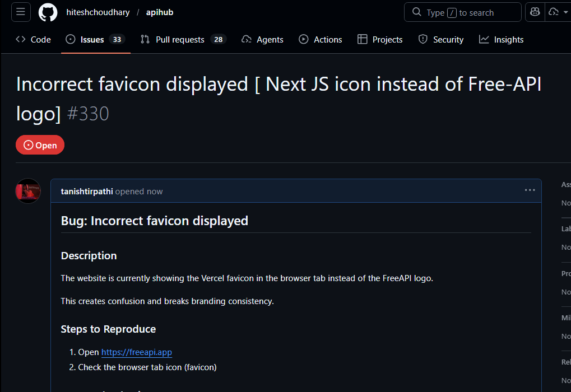Click the 'opened now' timestamp
571x392 pixels.
pos(139,192)
